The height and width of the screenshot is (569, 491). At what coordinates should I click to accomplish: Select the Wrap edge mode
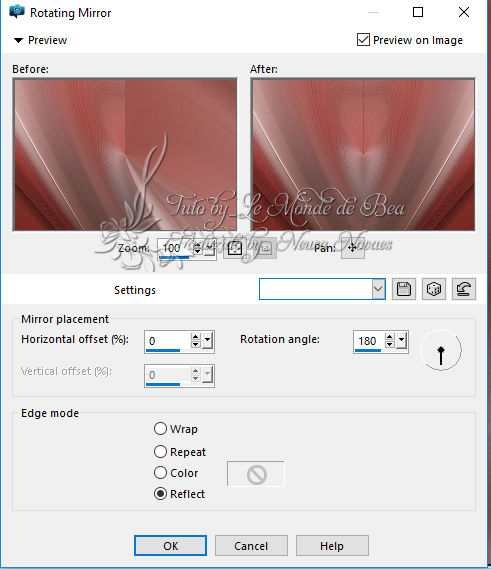[x=160, y=429]
